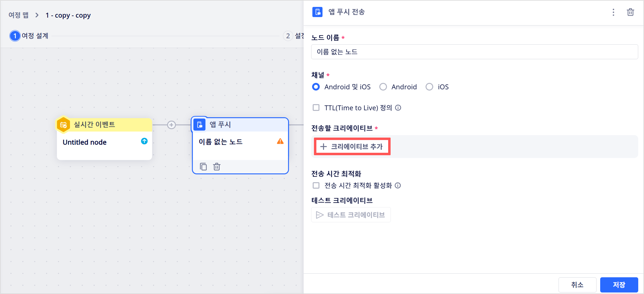
Task: Click the 노드 이름 input field
Action: tap(474, 52)
